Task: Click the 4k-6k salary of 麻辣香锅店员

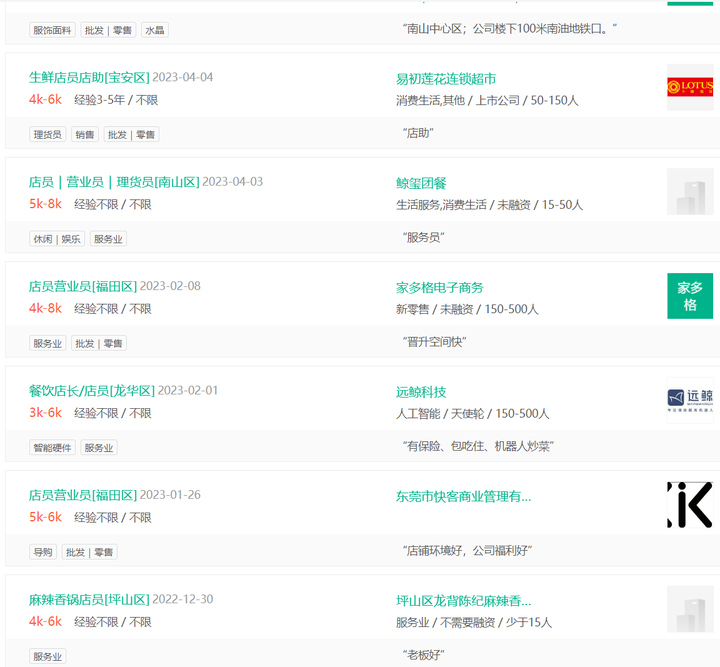Action: pos(45,622)
